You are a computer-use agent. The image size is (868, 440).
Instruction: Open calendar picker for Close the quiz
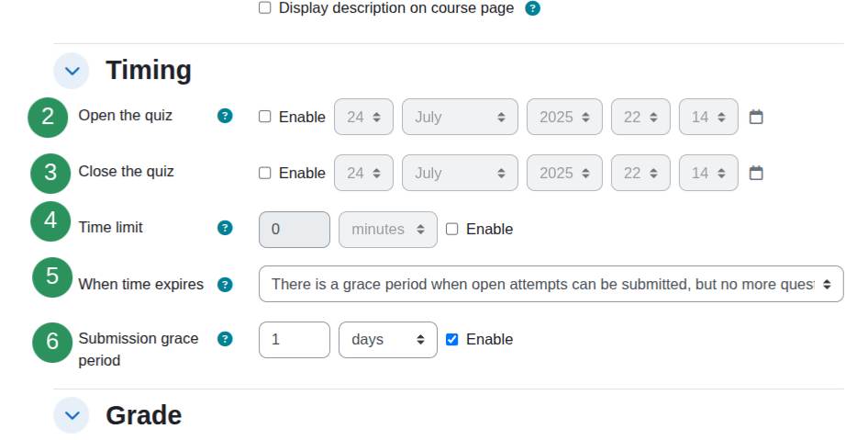[756, 173]
